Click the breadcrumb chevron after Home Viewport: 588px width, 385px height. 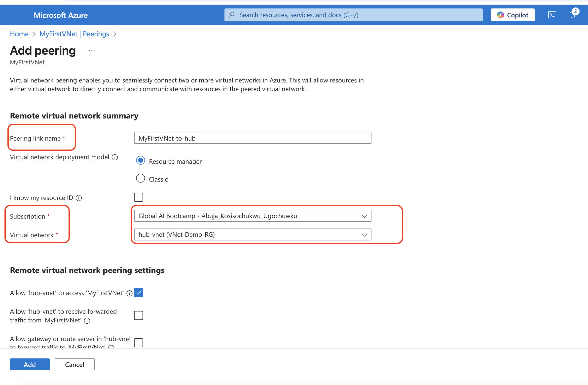34,34
